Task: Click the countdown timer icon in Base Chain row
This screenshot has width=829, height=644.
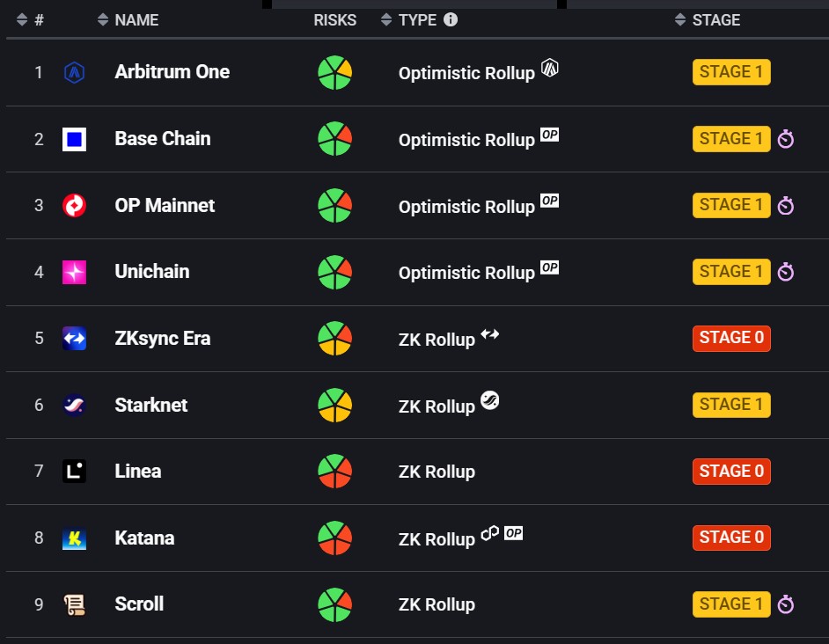Action: coord(786,139)
